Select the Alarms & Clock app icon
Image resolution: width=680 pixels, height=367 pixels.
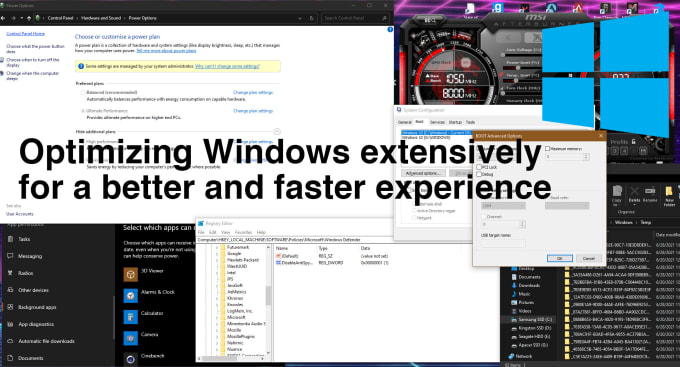tap(131, 295)
